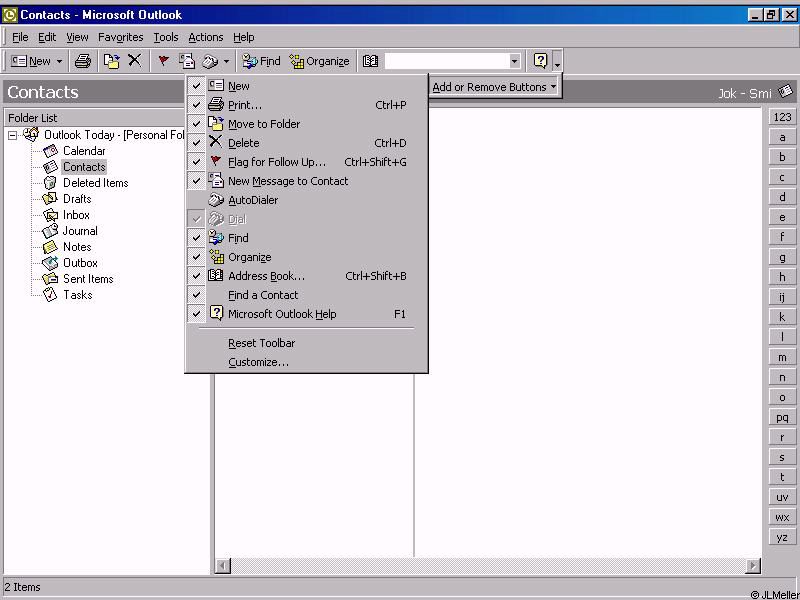Viewport: 800px width, 600px height.
Task: Open the Calendar folder in the folder list
Action: click(x=83, y=151)
